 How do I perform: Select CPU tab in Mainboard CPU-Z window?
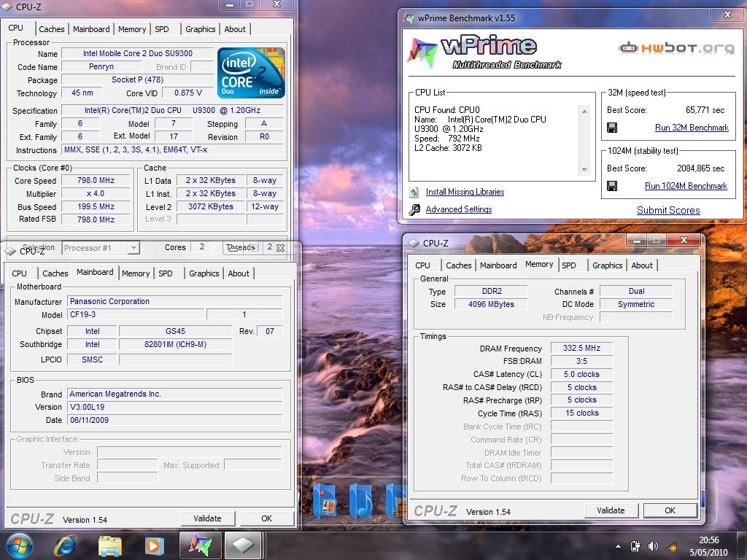(x=20, y=273)
